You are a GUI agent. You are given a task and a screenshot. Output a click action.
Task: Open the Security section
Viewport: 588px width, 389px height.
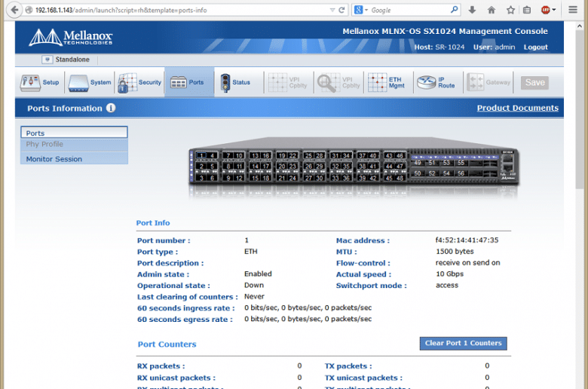pyautogui.click(x=139, y=82)
